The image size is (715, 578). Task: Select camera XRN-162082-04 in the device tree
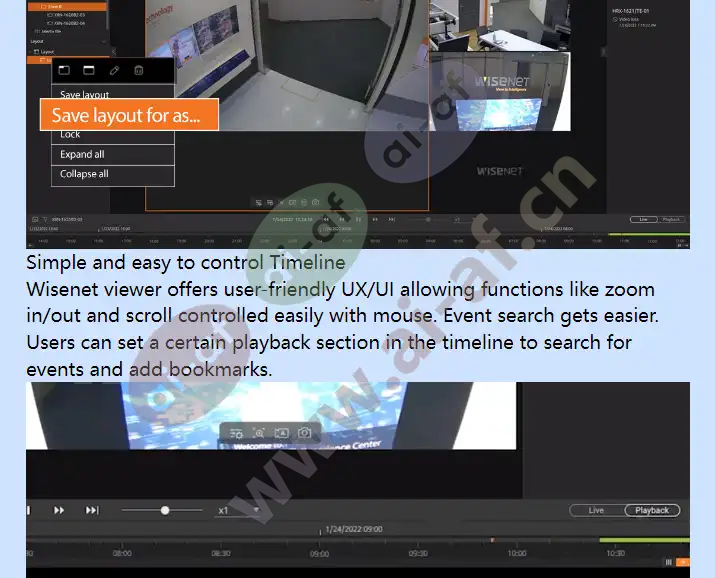[66, 23]
